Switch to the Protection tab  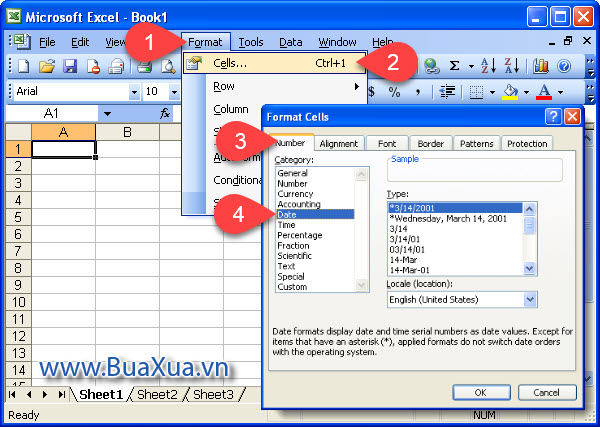[527, 143]
